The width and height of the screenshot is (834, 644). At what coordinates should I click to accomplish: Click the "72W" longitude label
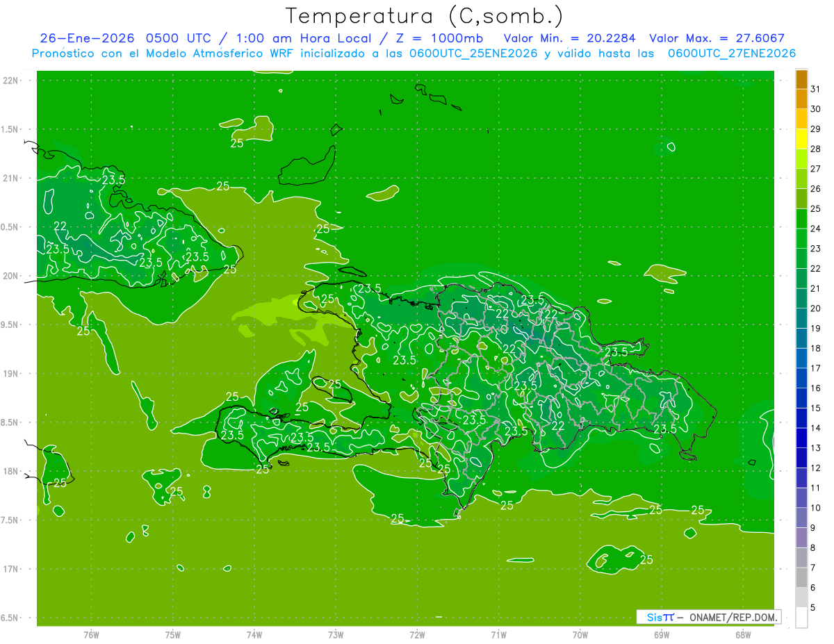point(417,635)
